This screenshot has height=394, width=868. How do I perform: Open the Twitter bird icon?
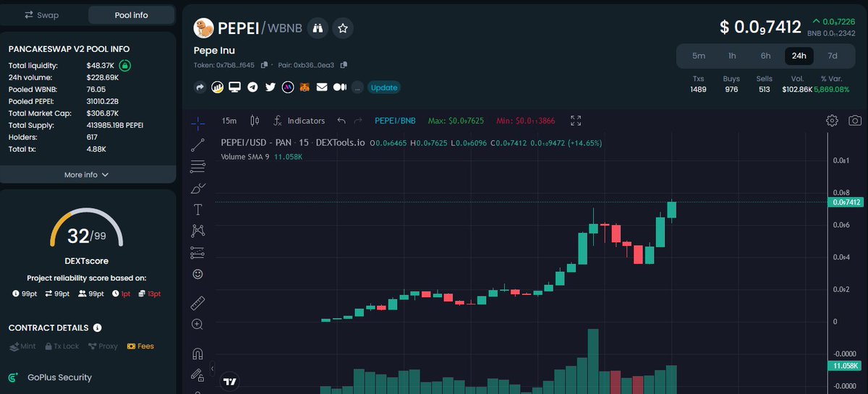pos(270,87)
